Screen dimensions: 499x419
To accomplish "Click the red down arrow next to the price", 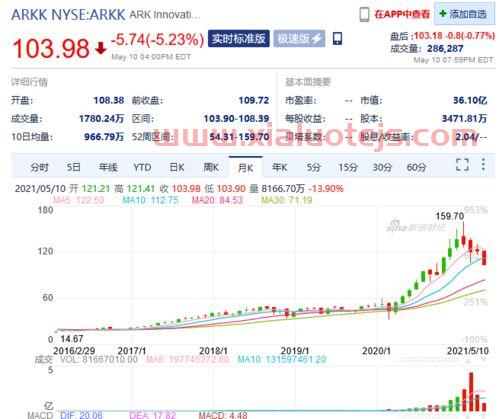I will click(x=101, y=48).
